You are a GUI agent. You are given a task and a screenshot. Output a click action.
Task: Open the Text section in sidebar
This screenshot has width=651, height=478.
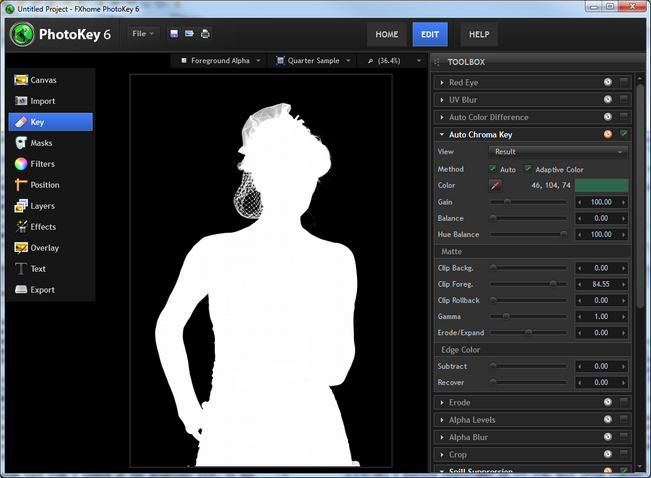50,269
